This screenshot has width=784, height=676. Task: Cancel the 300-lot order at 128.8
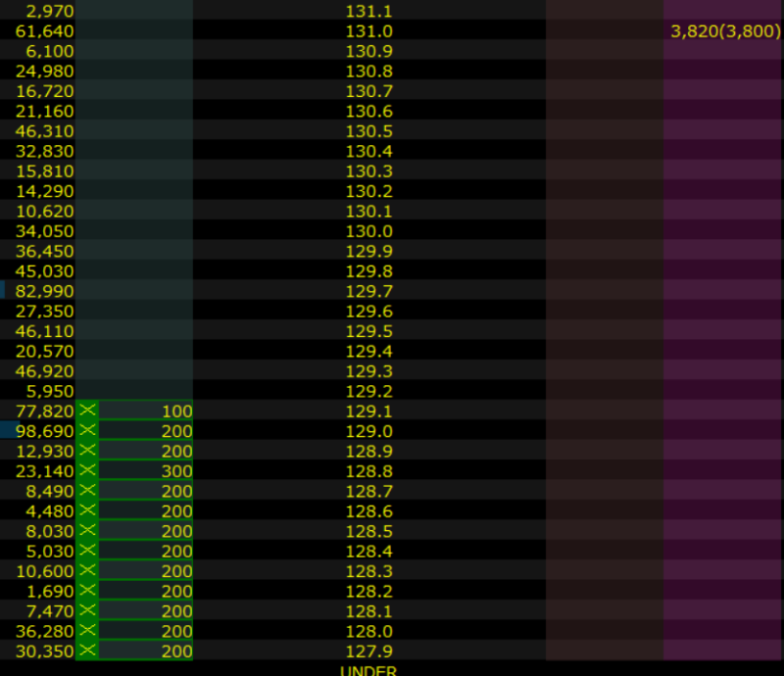tap(88, 471)
